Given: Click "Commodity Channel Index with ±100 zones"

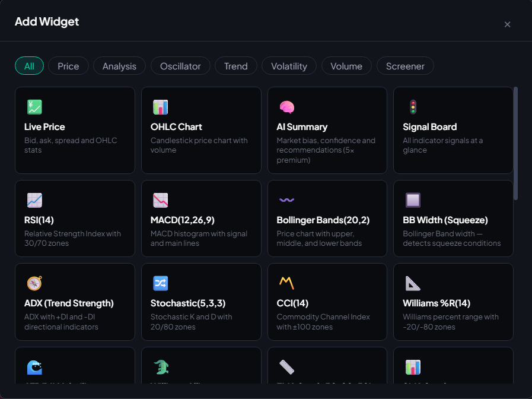Looking at the screenshot, I should pyautogui.click(x=323, y=322).
